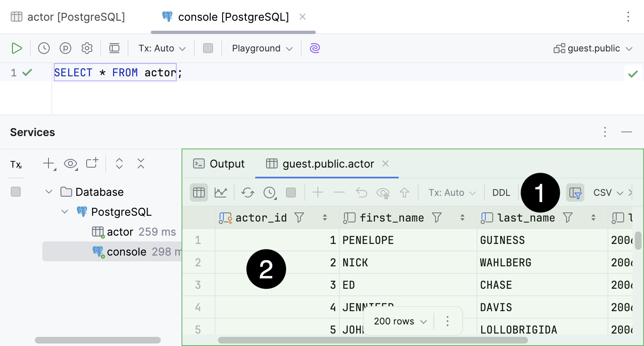Add a new row to the result grid
644x346 pixels.
click(x=317, y=192)
